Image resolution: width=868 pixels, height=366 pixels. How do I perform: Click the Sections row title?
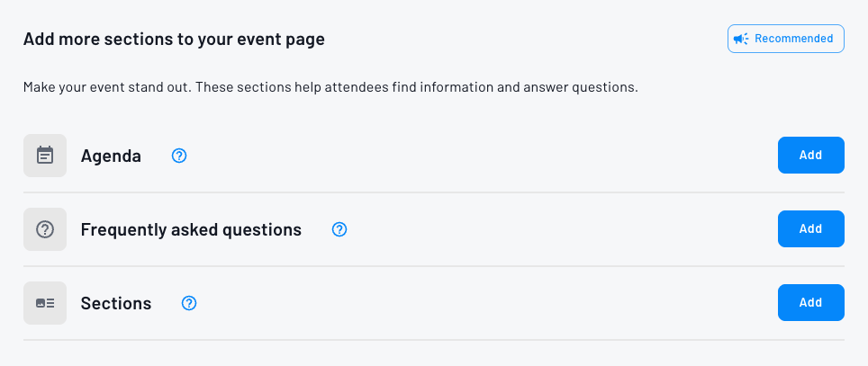(116, 303)
